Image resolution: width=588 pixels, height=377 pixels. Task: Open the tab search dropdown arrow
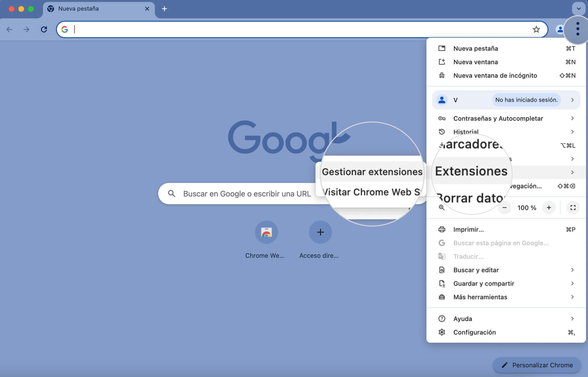coord(579,9)
